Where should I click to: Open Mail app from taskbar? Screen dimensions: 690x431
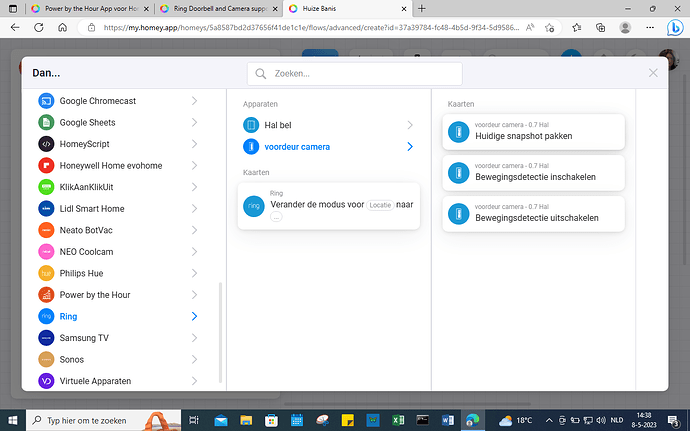221,420
